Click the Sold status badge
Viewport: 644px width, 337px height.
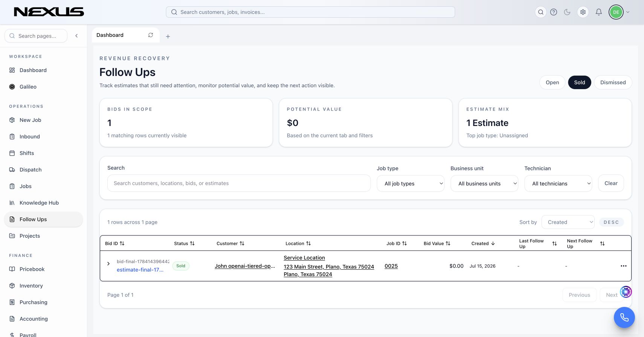[x=181, y=266]
